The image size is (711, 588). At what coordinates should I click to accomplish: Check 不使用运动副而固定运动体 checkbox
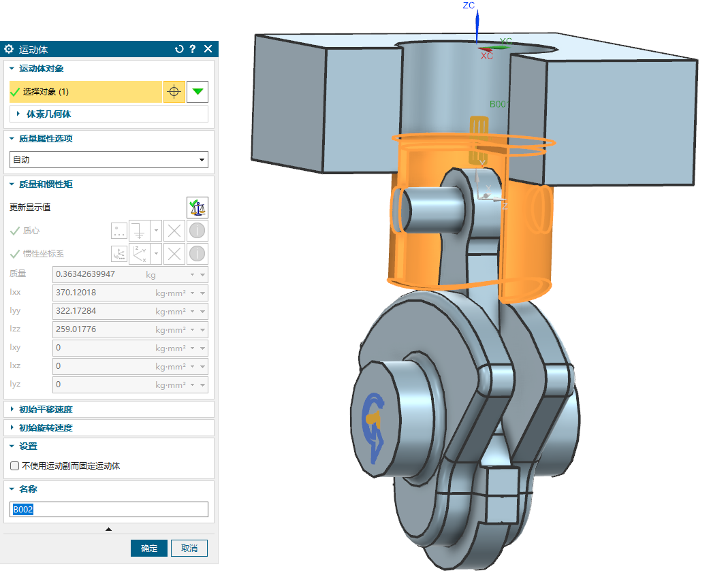[15, 466]
